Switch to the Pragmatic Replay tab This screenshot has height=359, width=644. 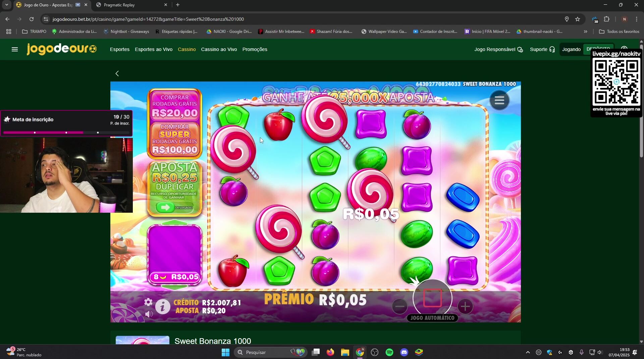click(x=131, y=5)
